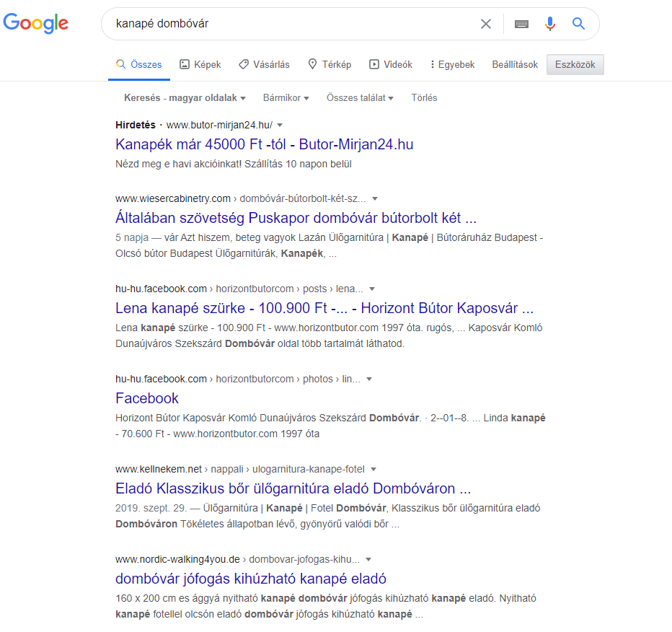The image size is (672, 632).
Task: Open the on-screen keyboard icon
Action: [521, 24]
